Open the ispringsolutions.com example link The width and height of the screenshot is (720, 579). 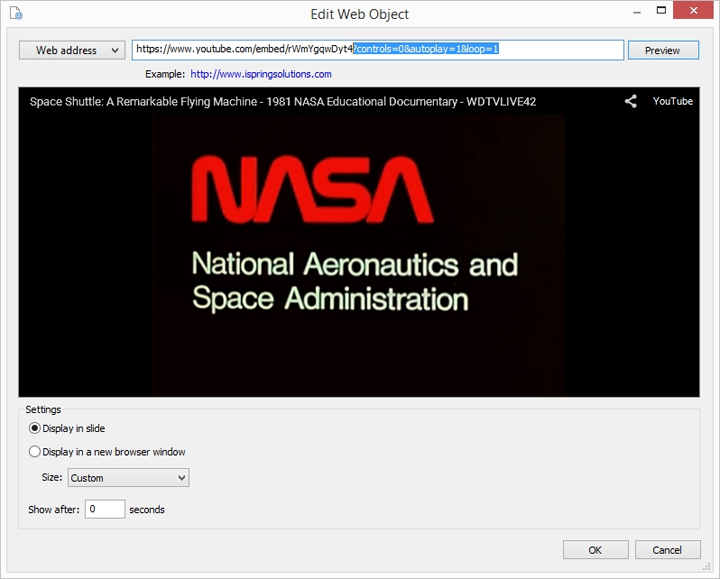click(261, 74)
